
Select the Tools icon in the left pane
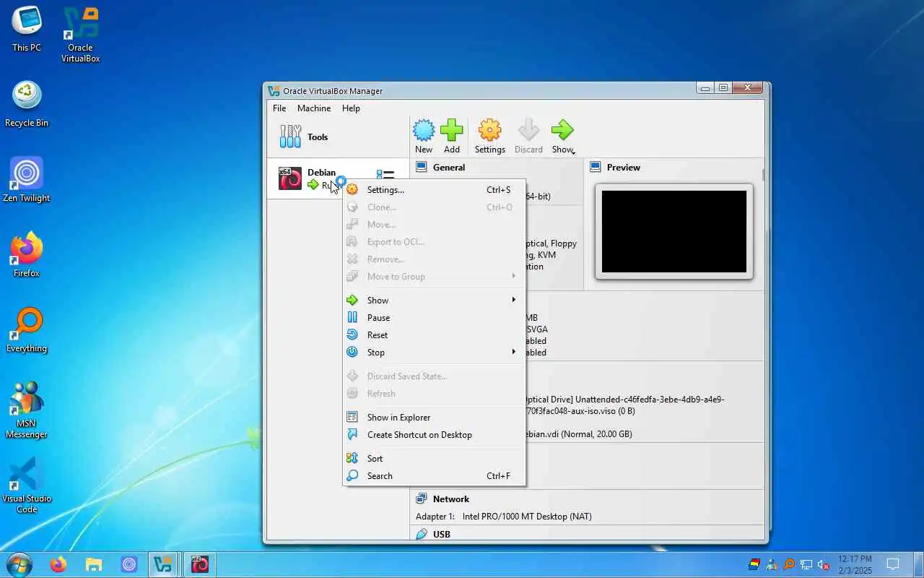coord(290,137)
